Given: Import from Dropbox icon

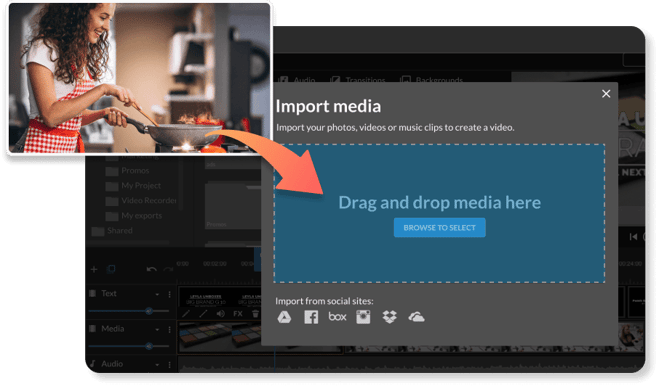Looking at the screenshot, I should coord(390,317).
